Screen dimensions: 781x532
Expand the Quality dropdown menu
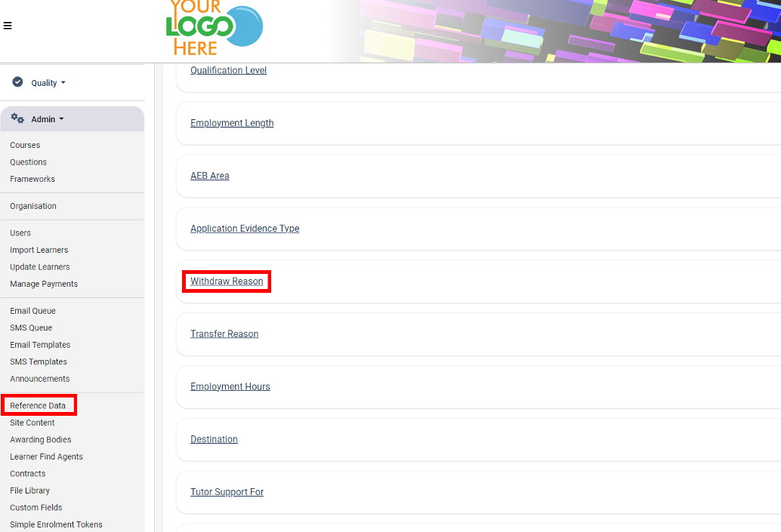pos(48,83)
